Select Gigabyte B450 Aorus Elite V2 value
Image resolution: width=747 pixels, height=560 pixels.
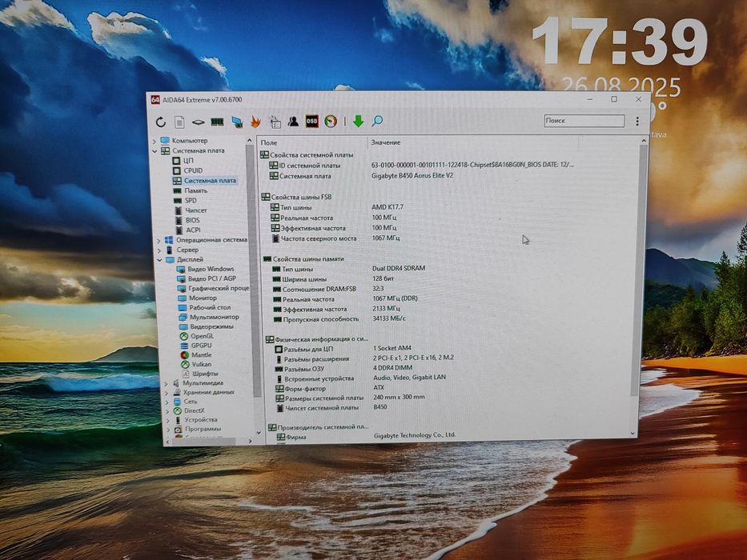point(412,176)
